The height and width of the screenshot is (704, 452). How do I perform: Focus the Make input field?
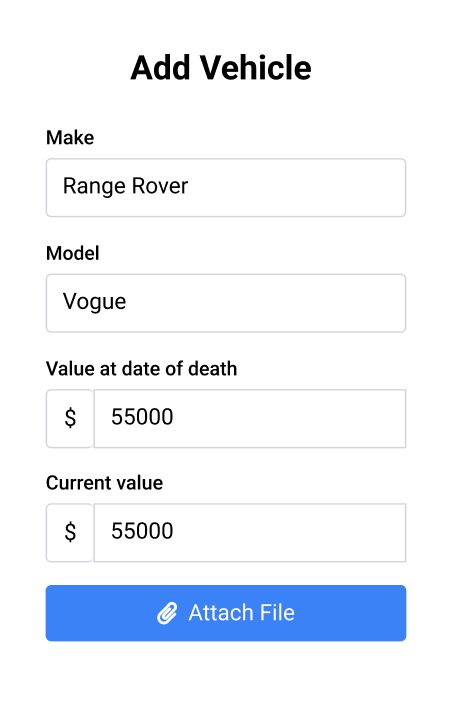point(226,188)
